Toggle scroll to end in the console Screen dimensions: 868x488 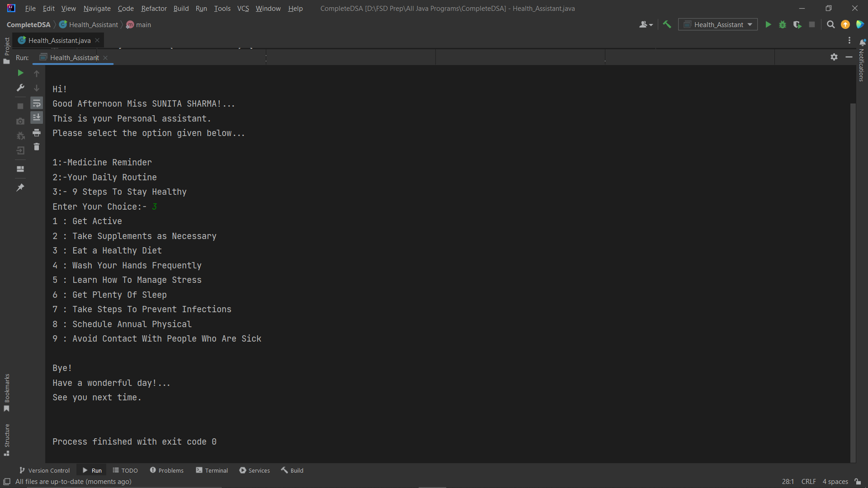(37, 117)
